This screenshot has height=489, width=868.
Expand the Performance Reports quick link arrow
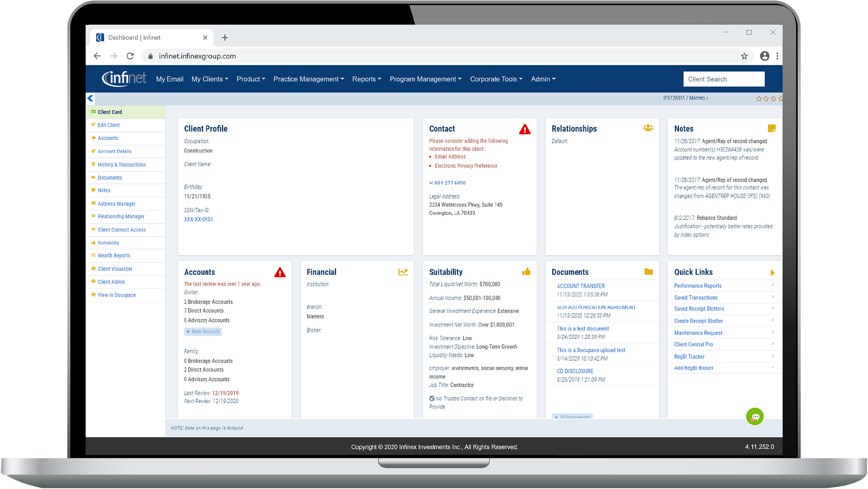773,285
